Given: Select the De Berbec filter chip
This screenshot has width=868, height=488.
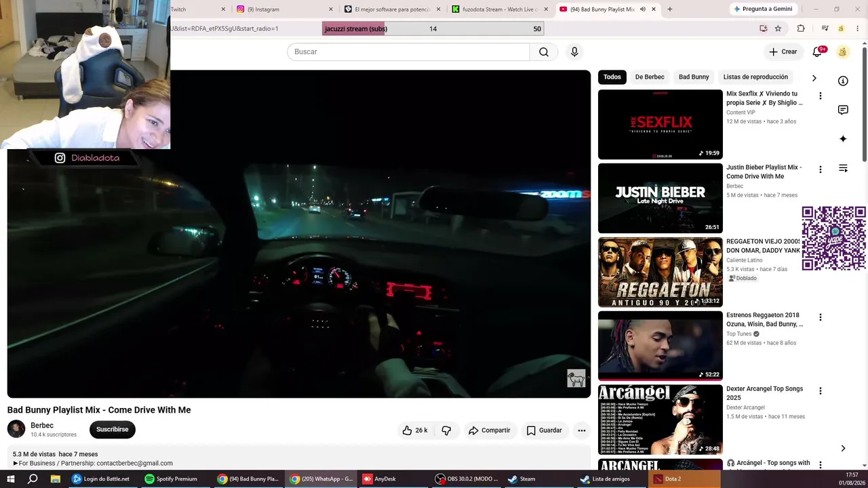Looking at the screenshot, I should point(650,77).
